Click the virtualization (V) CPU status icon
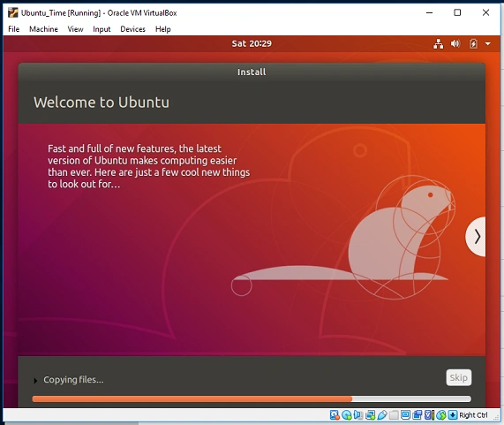 pos(429,415)
